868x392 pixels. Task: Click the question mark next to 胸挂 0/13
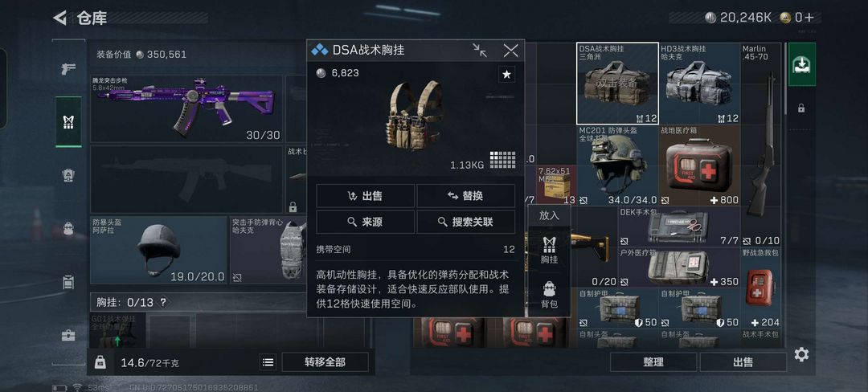(x=162, y=302)
